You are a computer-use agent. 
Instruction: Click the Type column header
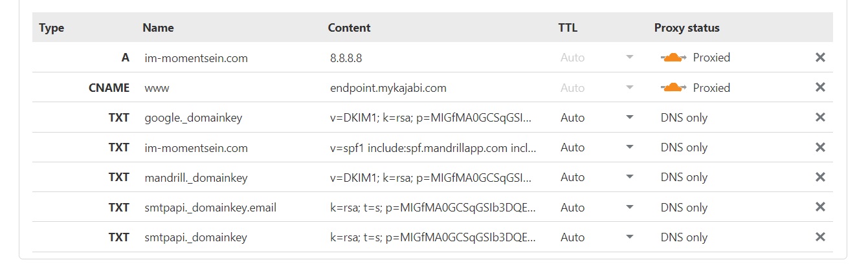pos(52,28)
